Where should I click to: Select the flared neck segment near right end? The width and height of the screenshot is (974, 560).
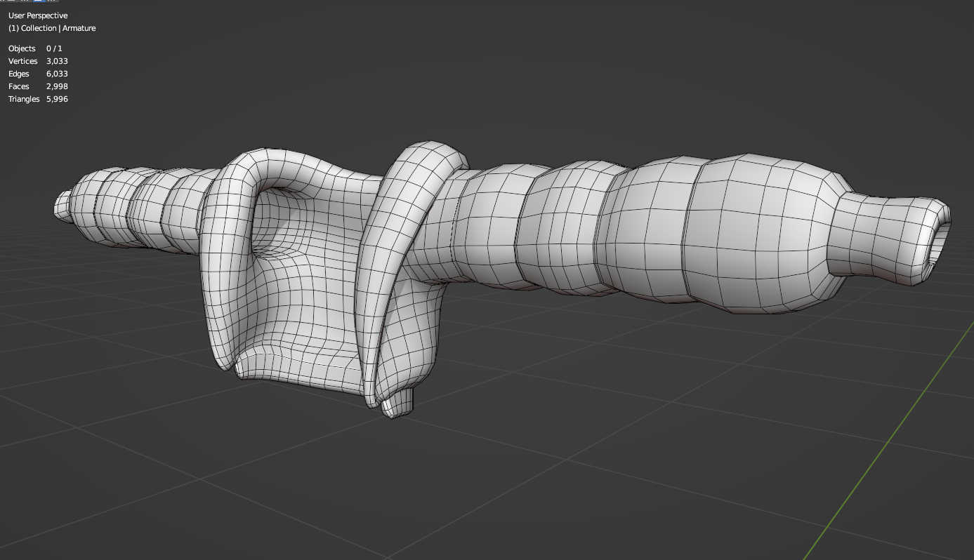click(874, 239)
